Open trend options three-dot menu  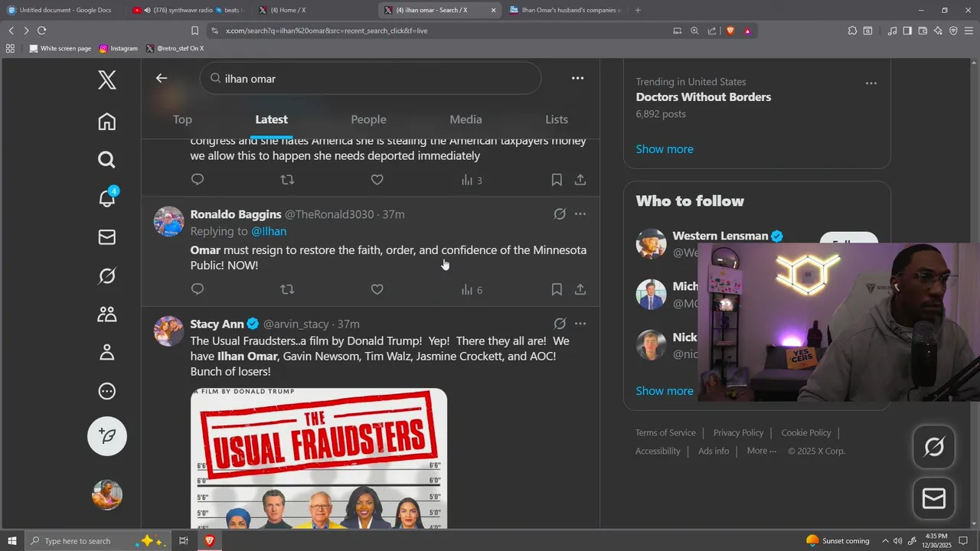click(x=871, y=83)
